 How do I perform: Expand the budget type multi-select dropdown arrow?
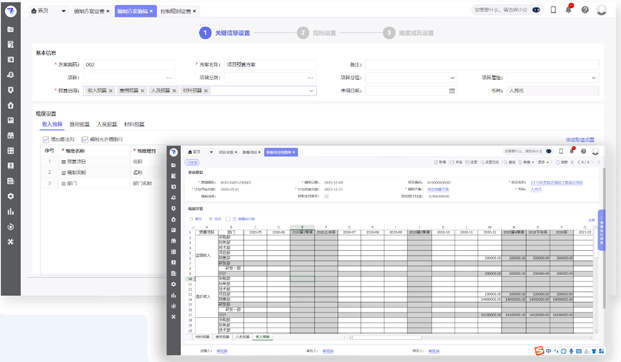click(x=311, y=91)
